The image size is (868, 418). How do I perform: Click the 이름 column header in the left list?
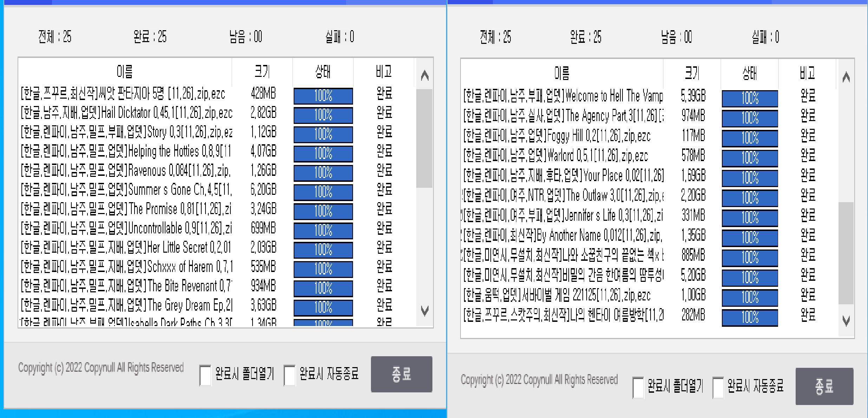[125, 72]
